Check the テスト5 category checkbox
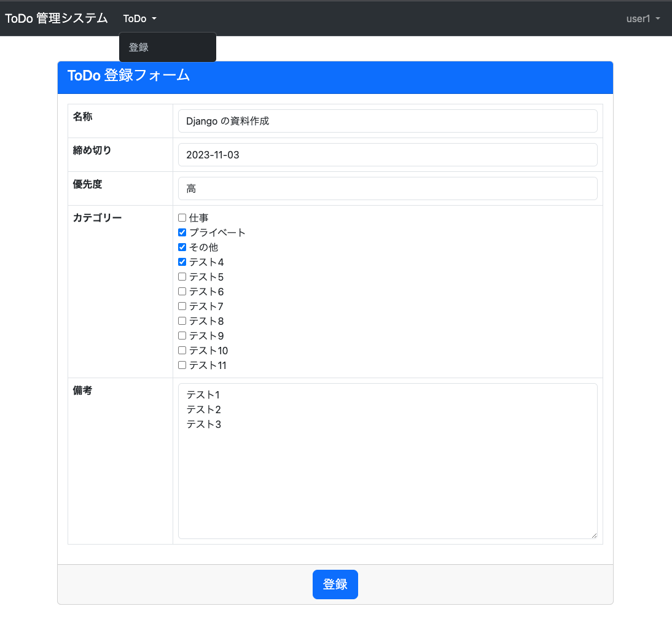 tap(182, 277)
